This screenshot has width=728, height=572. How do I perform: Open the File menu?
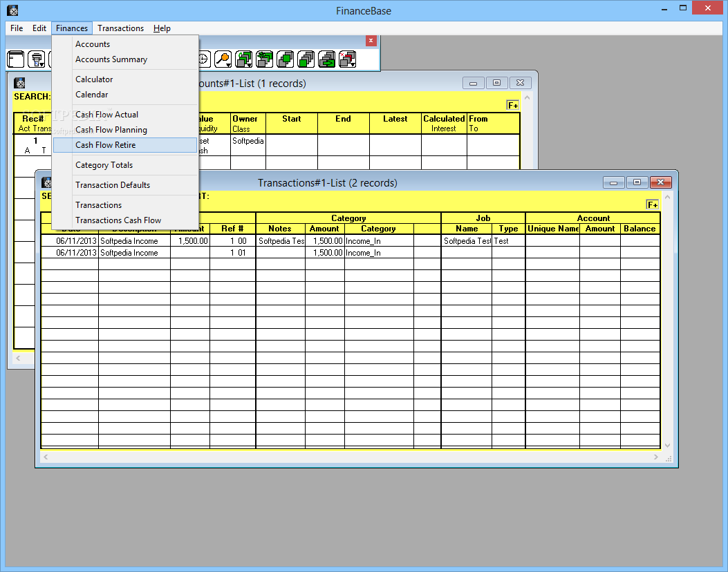17,28
